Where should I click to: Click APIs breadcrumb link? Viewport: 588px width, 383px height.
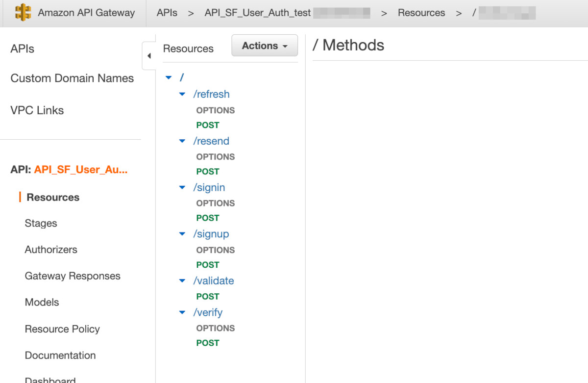[x=167, y=13]
